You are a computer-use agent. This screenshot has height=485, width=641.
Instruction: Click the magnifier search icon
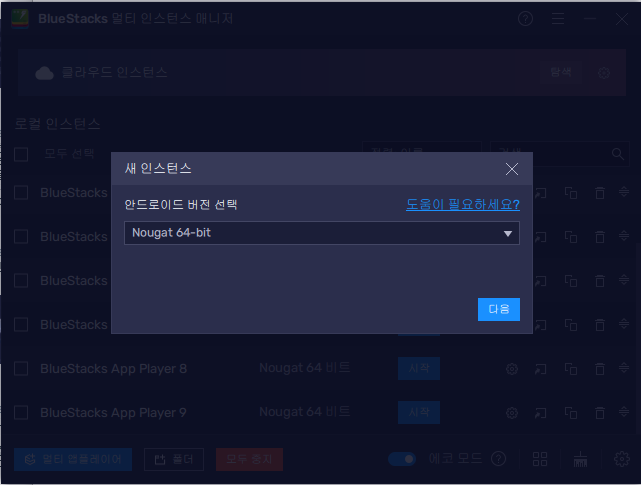coord(618,154)
